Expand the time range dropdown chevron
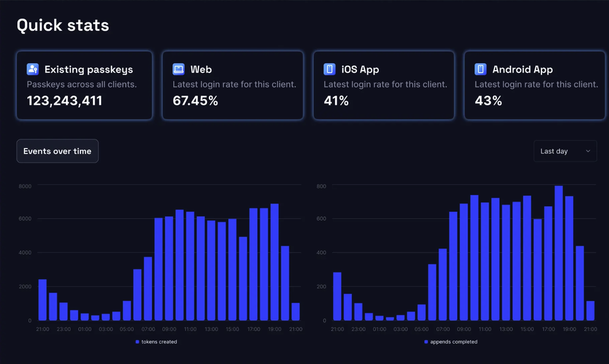The image size is (609, 364). click(588, 151)
